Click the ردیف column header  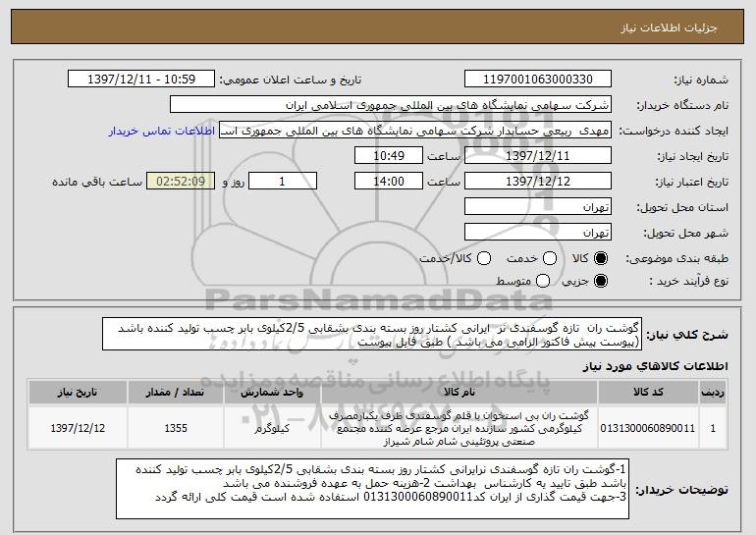[x=713, y=393]
